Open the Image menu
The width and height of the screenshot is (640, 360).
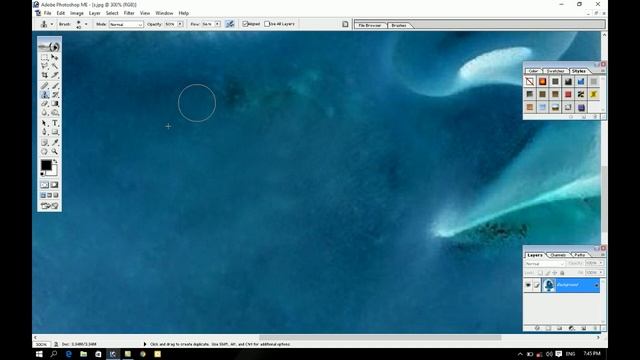click(x=77, y=13)
